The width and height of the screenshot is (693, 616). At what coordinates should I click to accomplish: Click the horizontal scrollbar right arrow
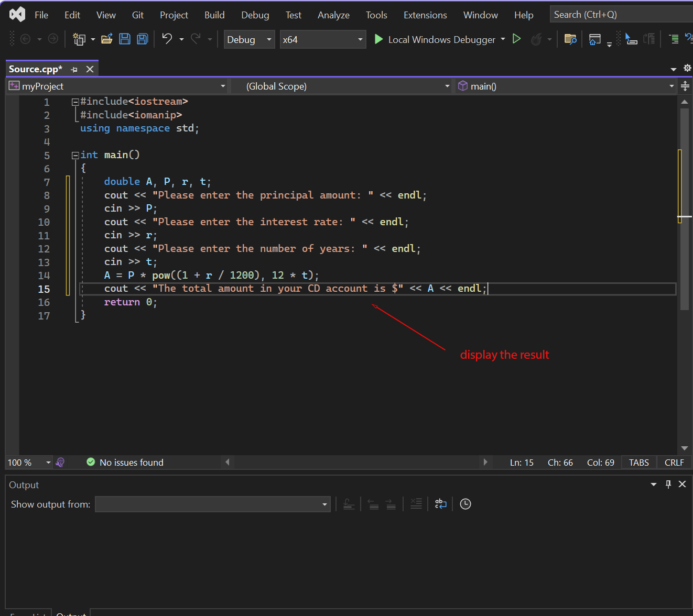pyautogui.click(x=485, y=462)
